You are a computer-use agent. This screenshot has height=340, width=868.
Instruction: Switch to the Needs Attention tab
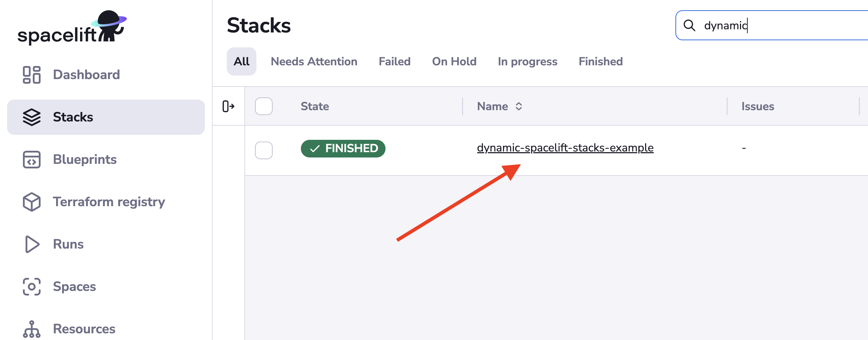(314, 61)
